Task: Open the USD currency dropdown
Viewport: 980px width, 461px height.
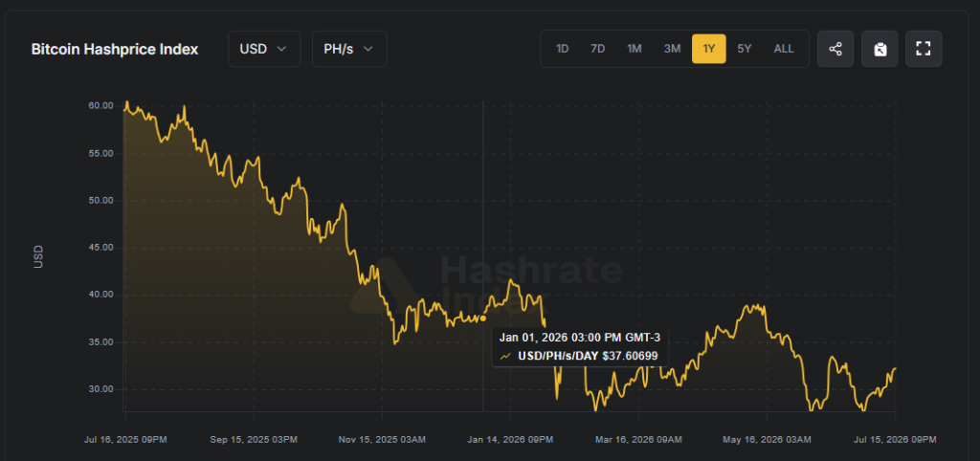Action: (264, 49)
